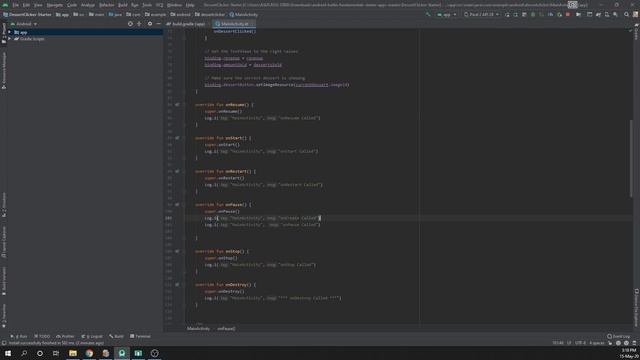
Task: Open the VCS menu
Action: click(x=159, y=5)
